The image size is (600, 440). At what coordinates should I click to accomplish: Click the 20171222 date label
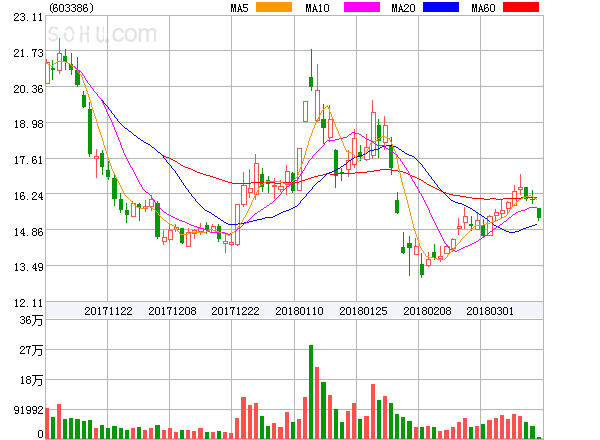coord(235,311)
